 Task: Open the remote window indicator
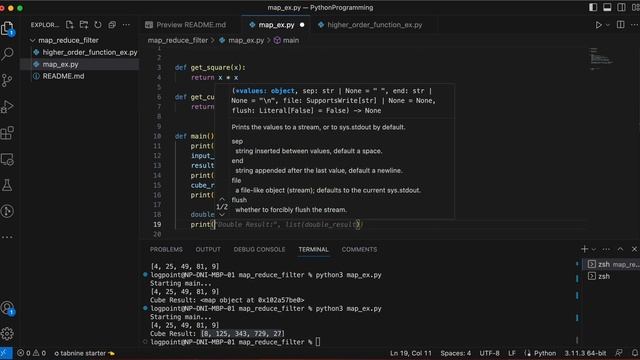[6, 353]
